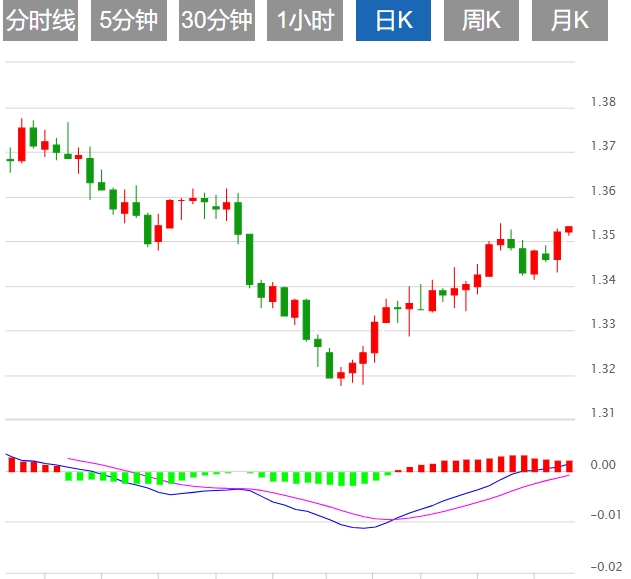Switch to the 月K monthly tab

570,20
